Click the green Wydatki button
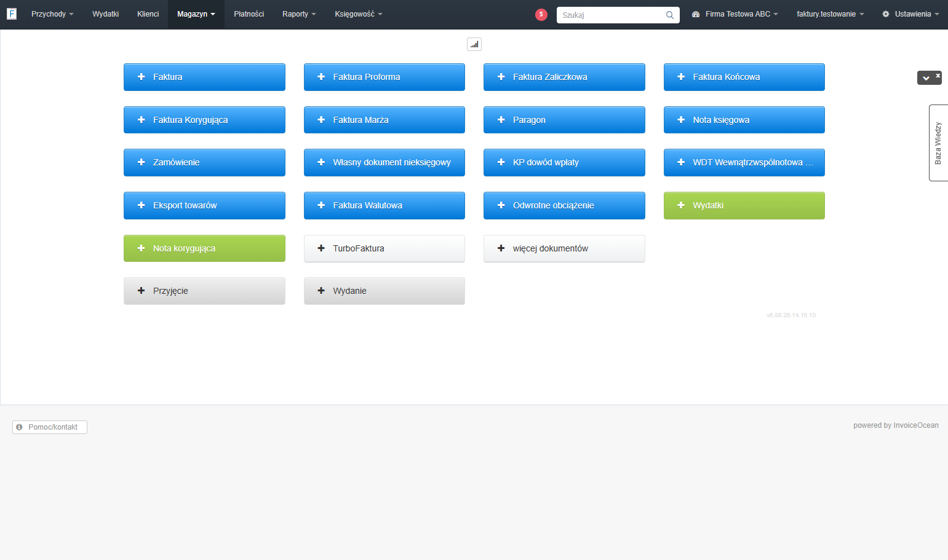The width and height of the screenshot is (948, 560). tap(744, 205)
